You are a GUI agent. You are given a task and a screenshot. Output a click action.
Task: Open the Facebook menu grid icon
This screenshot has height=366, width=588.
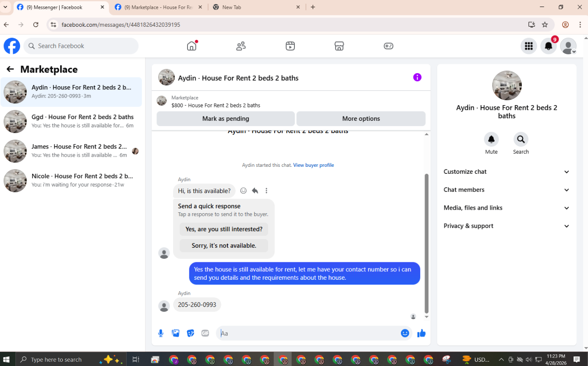pyautogui.click(x=529, y=46)
